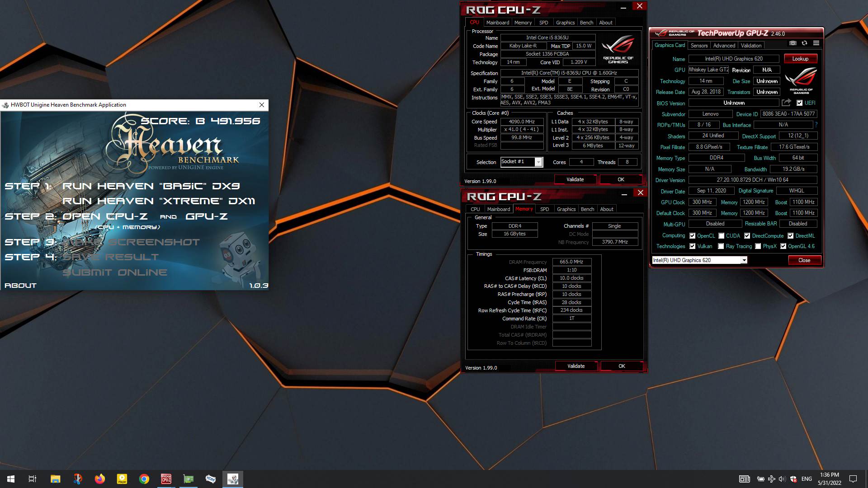
Task: Open the Bench tab in top CPU-Z
Action: pyautogui.click(x=586, y=23)
